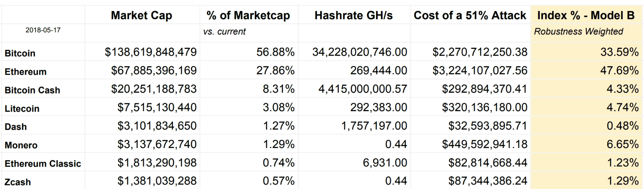Select the 2018-05-17 date cell
644x189 pixels.
coord(43,30)
